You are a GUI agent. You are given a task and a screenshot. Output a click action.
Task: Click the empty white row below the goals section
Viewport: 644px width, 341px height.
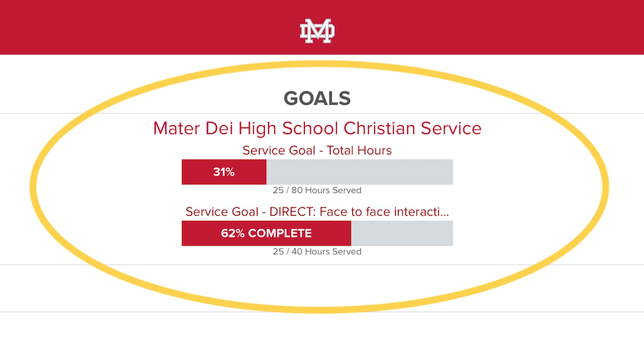(x=322, y=288)
